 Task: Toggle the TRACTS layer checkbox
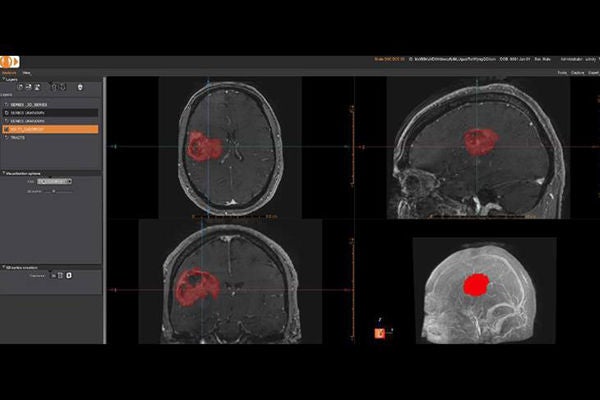[7, 137]
